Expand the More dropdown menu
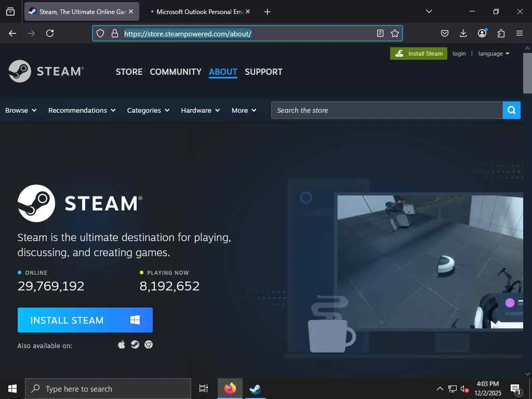This screenshot has height=399, width=532. pos(244,110)
